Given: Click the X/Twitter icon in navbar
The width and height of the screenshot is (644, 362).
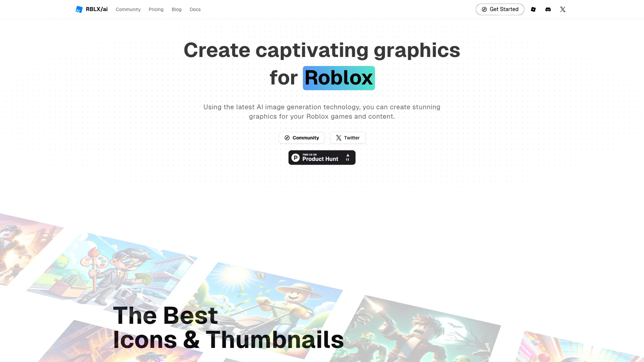Looking at the screenshot, I should pyautogui.click(x=562, y=9).
